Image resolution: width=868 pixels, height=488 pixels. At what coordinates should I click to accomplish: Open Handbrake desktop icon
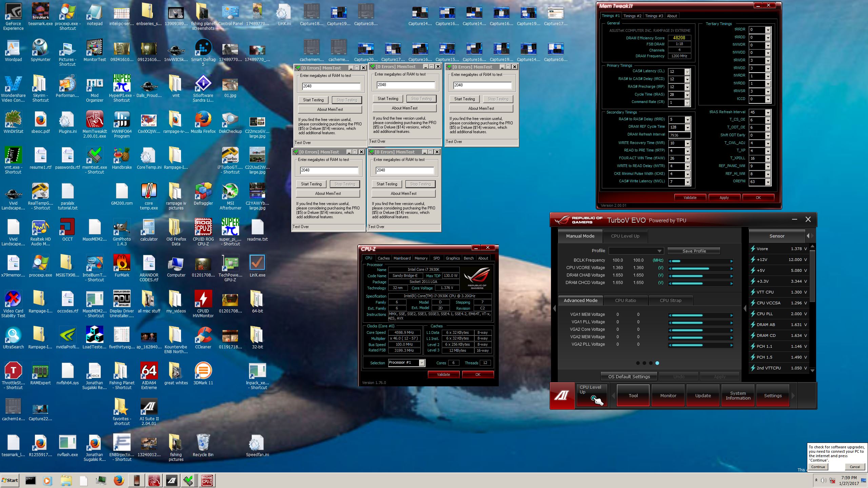pos(122,158)
